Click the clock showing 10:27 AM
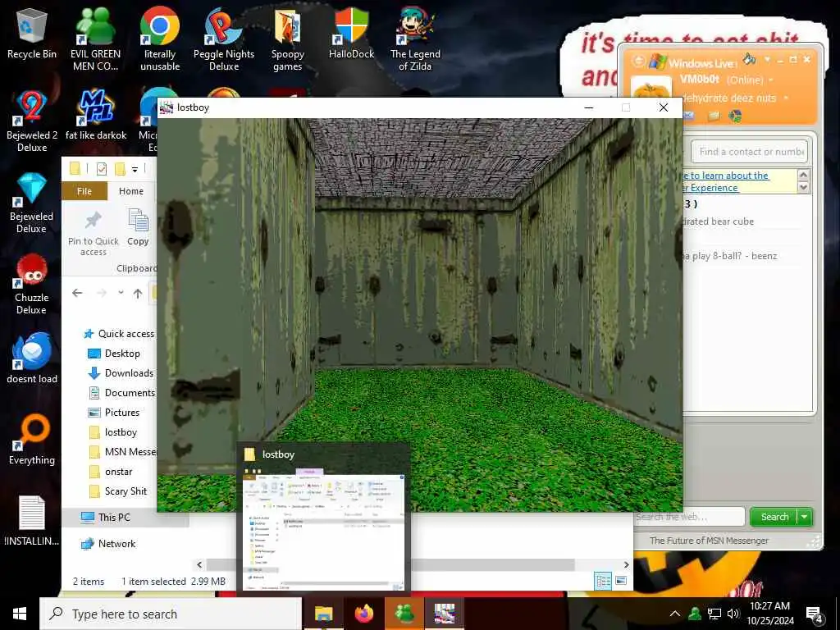 769,606
